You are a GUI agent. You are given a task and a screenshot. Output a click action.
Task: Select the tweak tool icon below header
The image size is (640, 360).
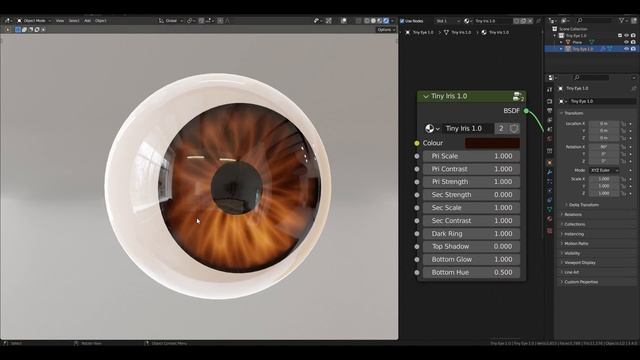tap(8, 29)
